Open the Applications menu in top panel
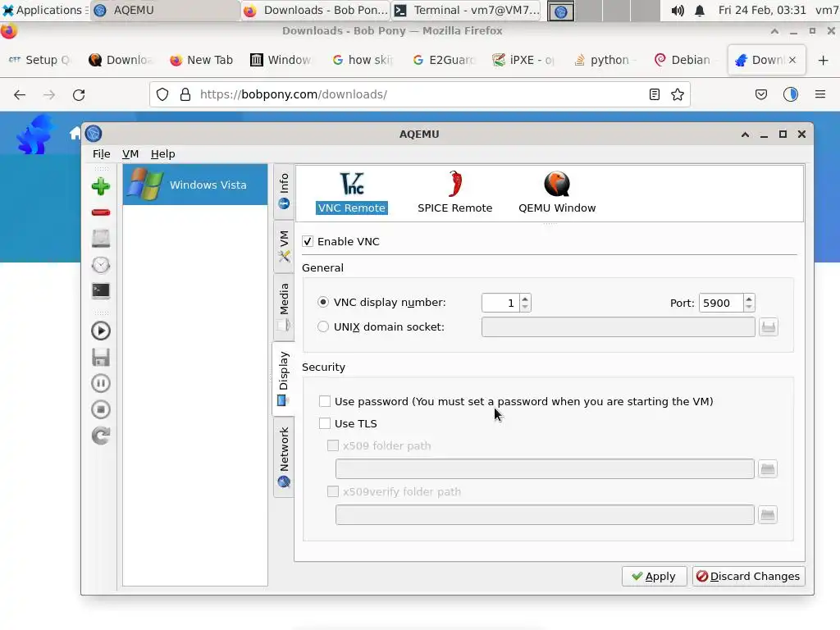 (44, 10)
